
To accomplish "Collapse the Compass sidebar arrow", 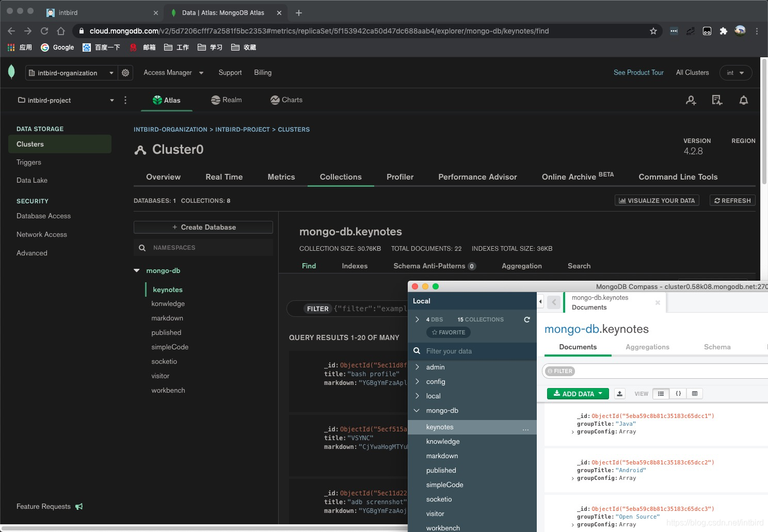I will click(x=540, y=301).
